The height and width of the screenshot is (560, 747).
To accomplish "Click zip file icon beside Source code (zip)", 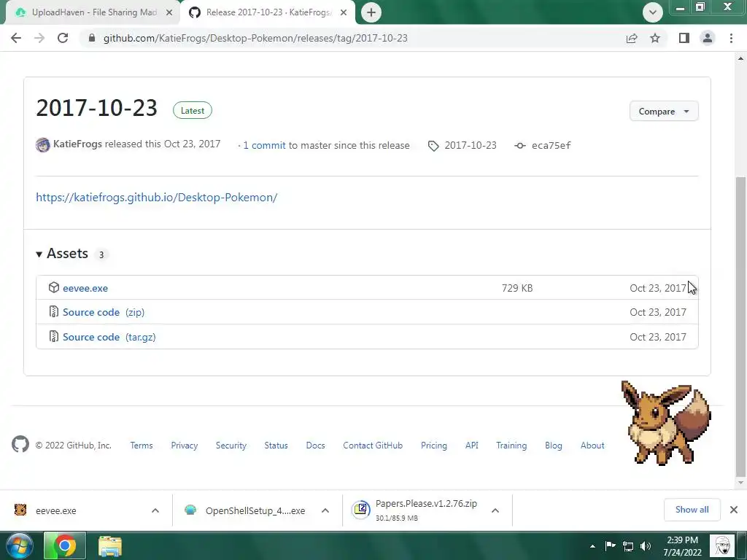I will tap(54, 312).
